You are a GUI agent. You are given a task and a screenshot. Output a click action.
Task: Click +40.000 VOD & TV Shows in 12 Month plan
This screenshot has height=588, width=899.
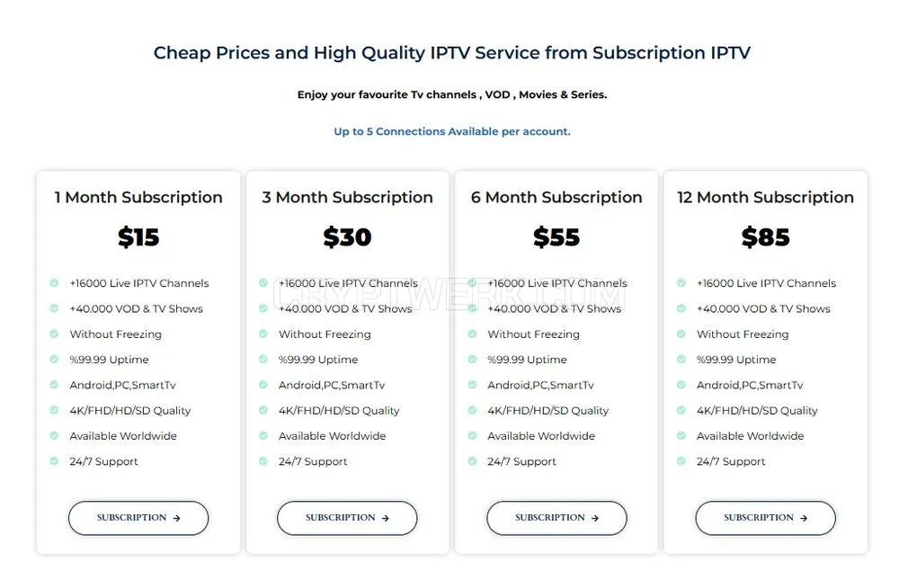point(763,308)
